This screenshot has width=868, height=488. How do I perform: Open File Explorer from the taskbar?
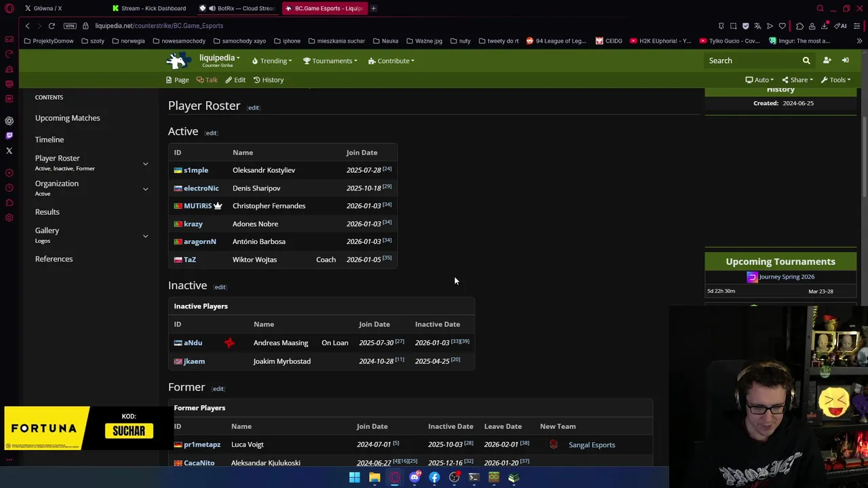tap(374, 477)
